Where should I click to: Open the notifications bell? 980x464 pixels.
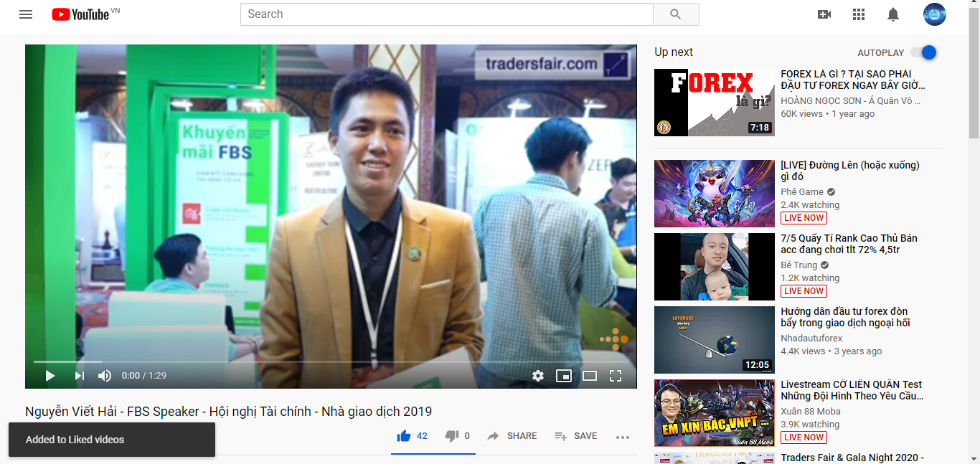[893, 14]
